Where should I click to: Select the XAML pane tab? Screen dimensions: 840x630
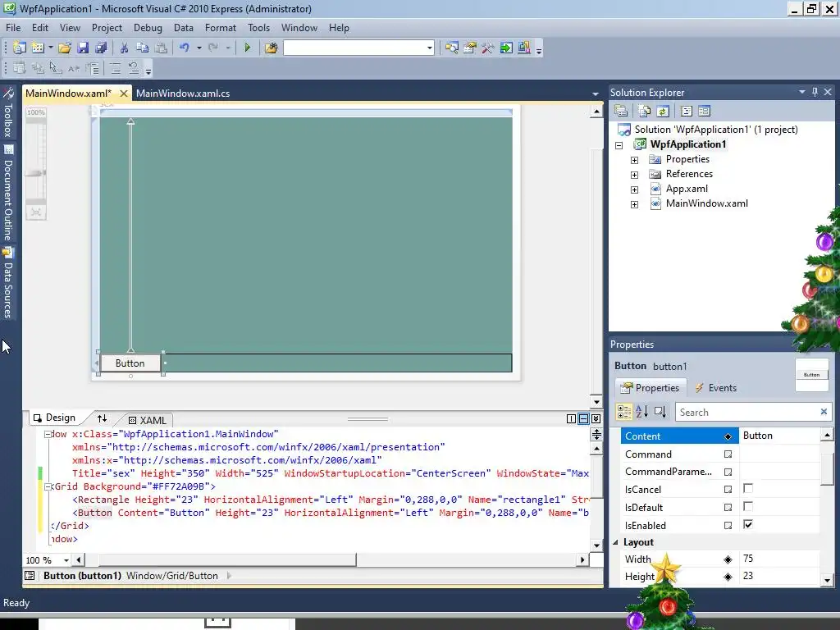148,421
